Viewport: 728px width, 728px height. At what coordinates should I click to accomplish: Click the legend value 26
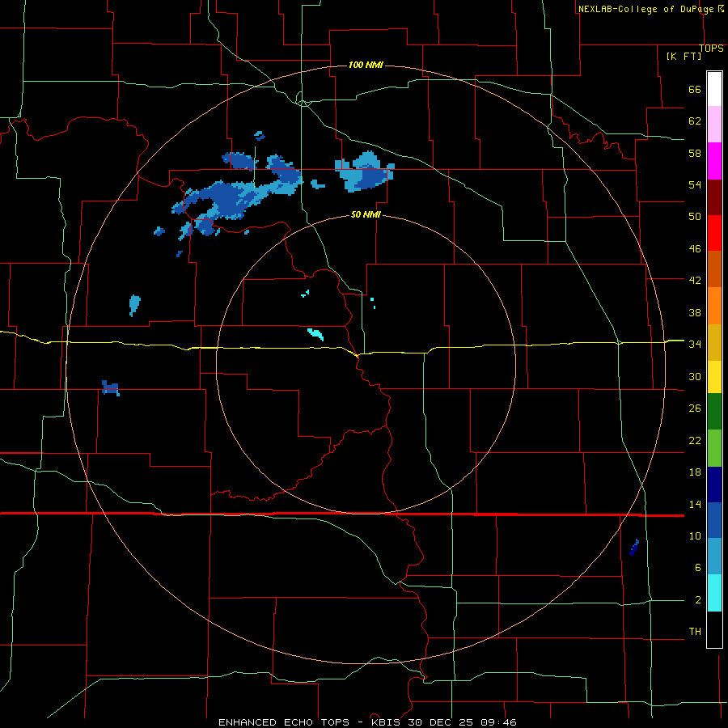pos(695,408)
